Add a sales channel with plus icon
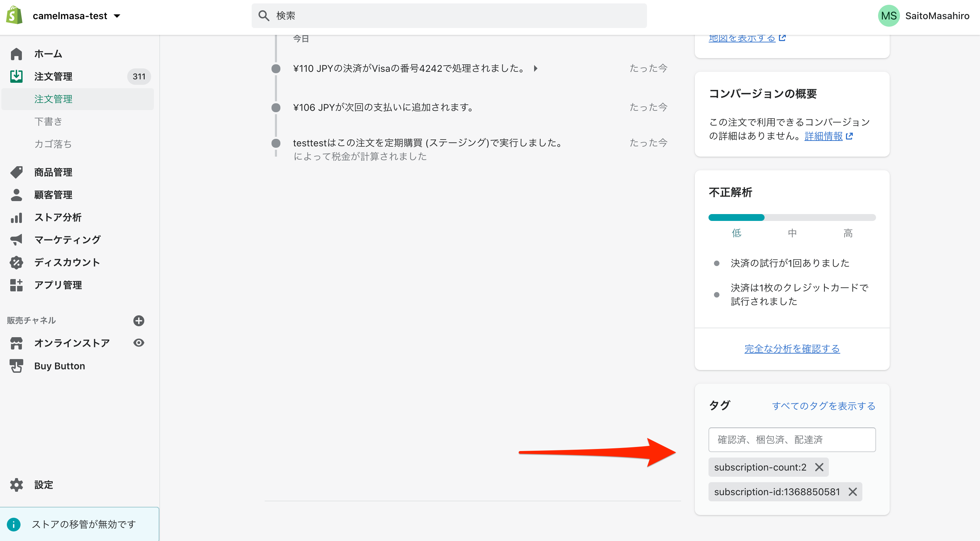The height and width of the screenshot is (541, 980). 139,321
